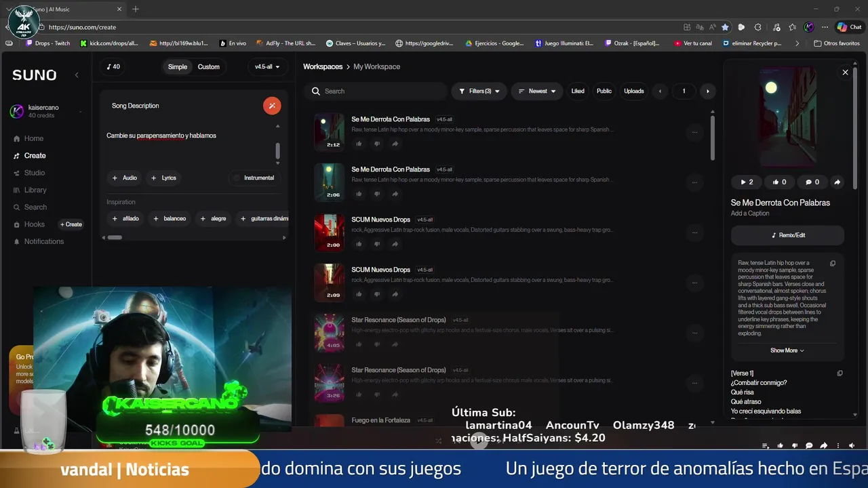Copy the lyrics next to [Verse 1]
Screen dimensions: 868x488
(x=840, y=373)
